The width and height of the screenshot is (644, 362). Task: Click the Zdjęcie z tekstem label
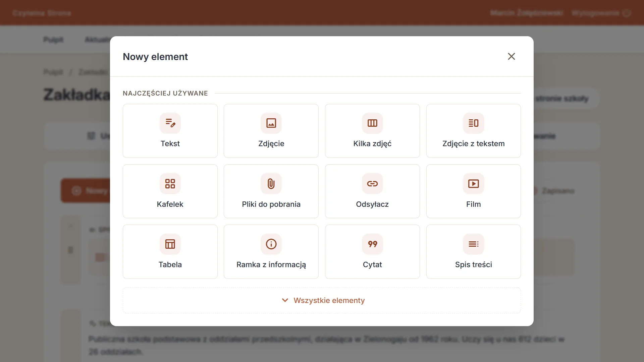(x=474, y=144)
